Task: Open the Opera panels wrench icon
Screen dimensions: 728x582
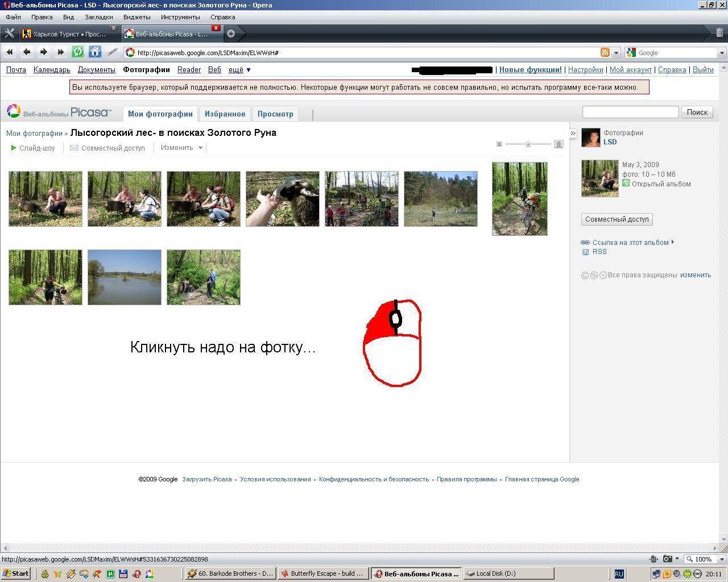Action: pyautogui.click(x=9, y=34)
